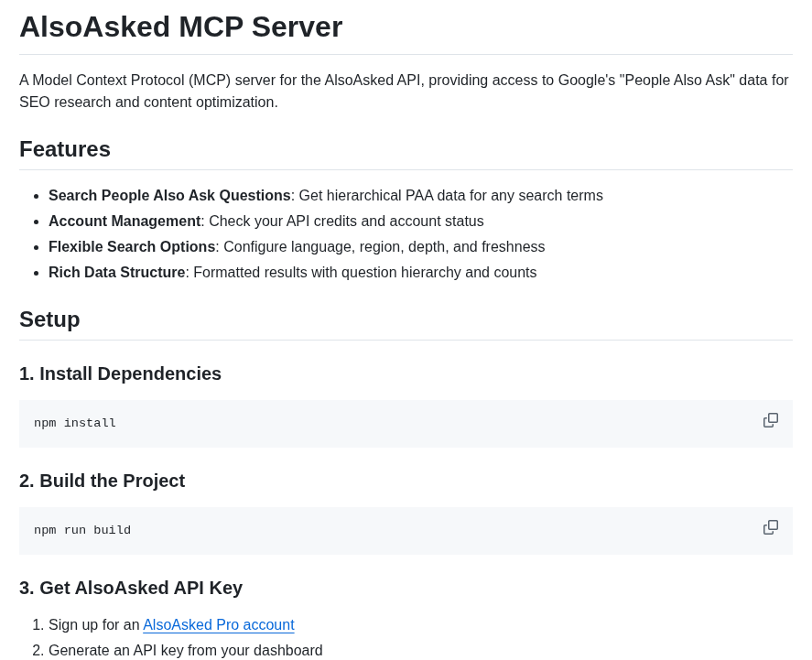Click the '1. Install Dependencies' heading
The width and height of the screenshot is (812, 660).
120,373
